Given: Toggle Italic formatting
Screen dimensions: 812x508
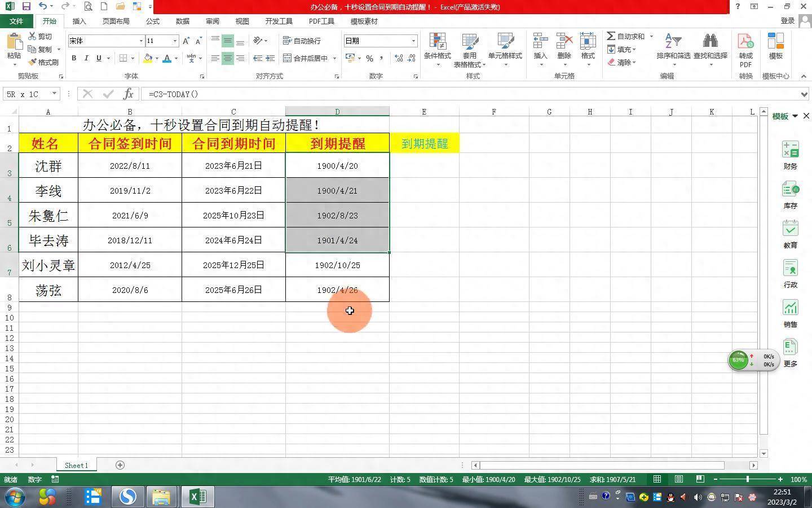Looking at the screenshot, I should (x=86, y=58).
